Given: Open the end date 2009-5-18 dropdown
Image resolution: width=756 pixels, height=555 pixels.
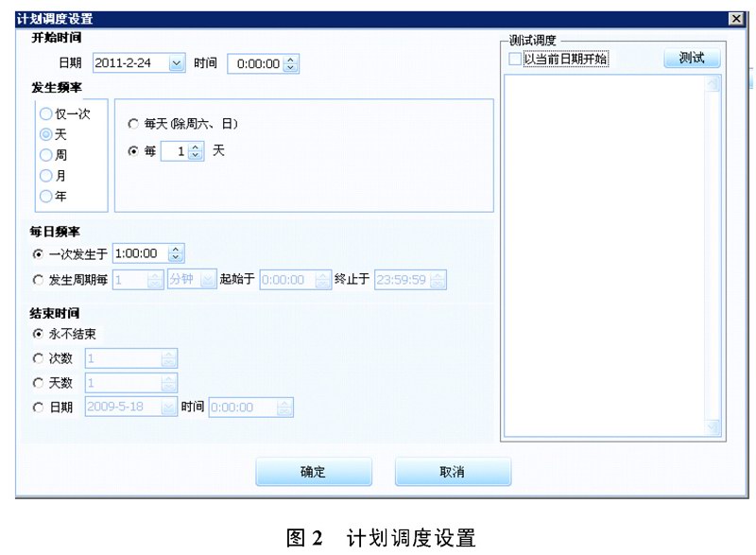Looking at the screenshot, I should 169,407.
